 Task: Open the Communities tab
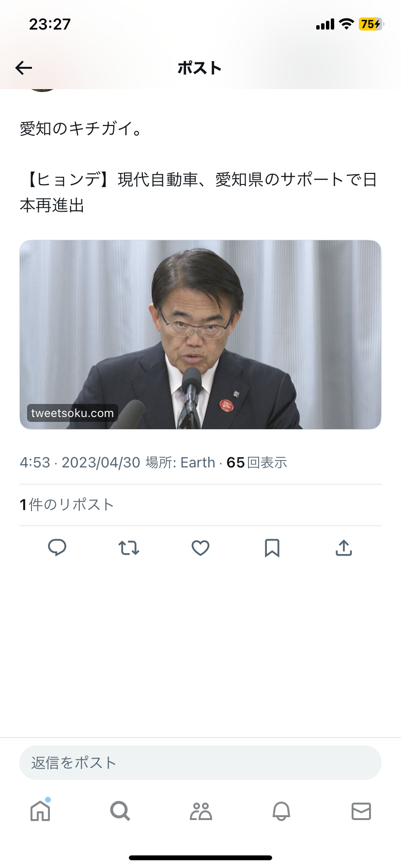tap(200, 811)
